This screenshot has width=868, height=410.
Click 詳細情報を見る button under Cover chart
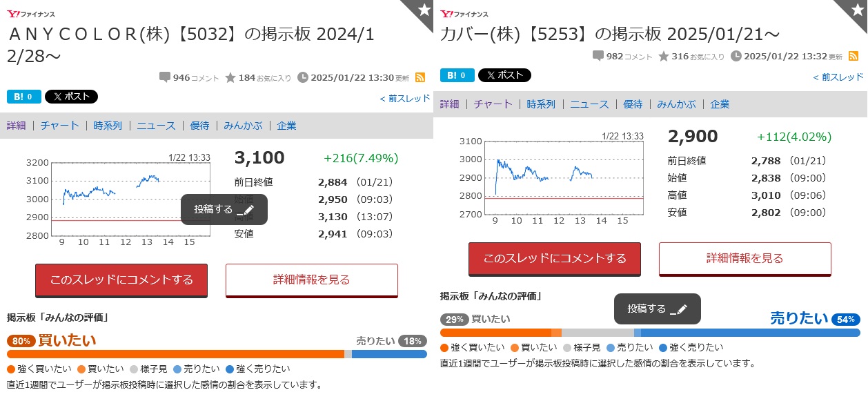(745, 259)
